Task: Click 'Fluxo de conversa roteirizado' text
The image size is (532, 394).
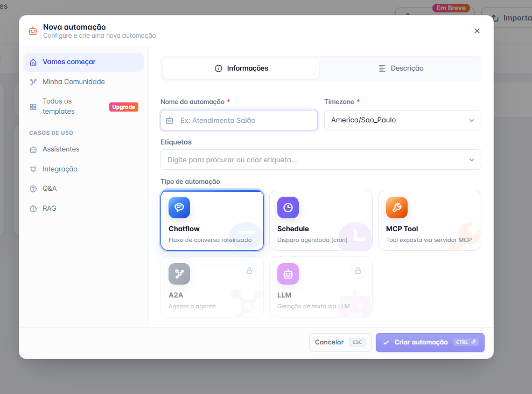Action: 210,240
